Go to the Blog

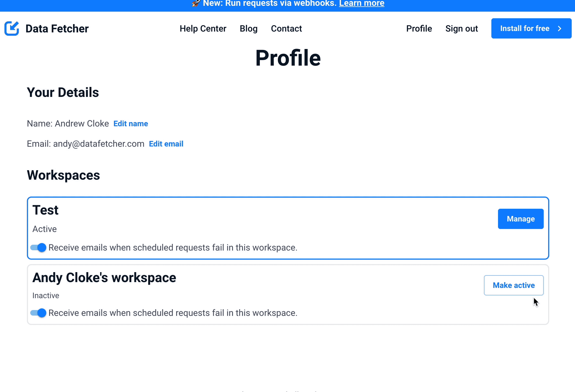coord(249,29)
